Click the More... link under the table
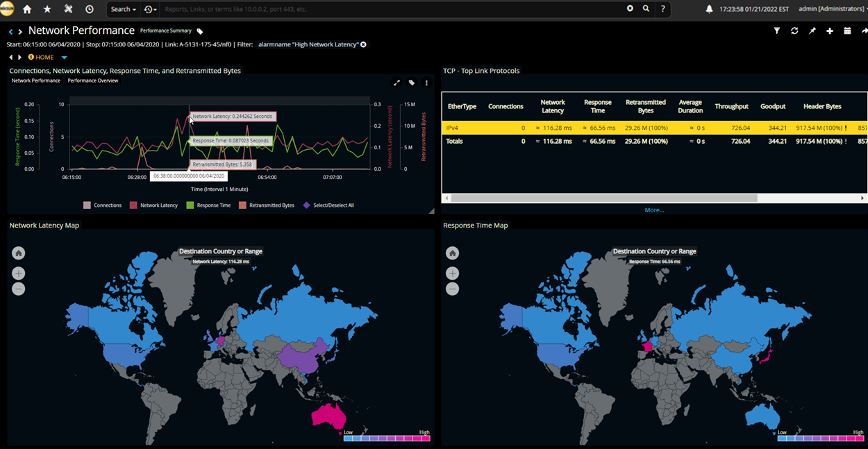Image resolution: width=868 pixels, height=449 pixels. coord(654,210)
